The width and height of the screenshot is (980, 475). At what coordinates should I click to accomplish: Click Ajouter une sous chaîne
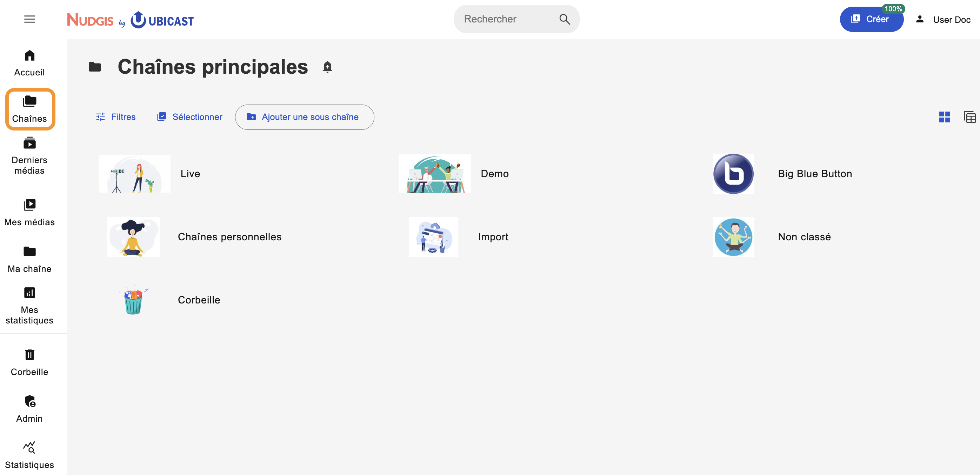304,117
